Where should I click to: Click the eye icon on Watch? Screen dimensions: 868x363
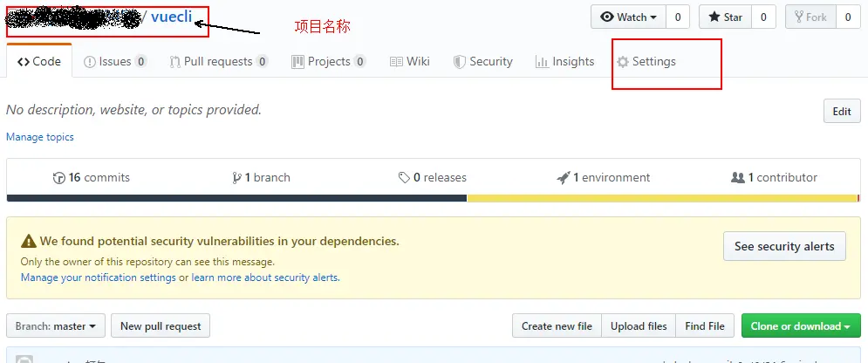(x=607, y=17)
